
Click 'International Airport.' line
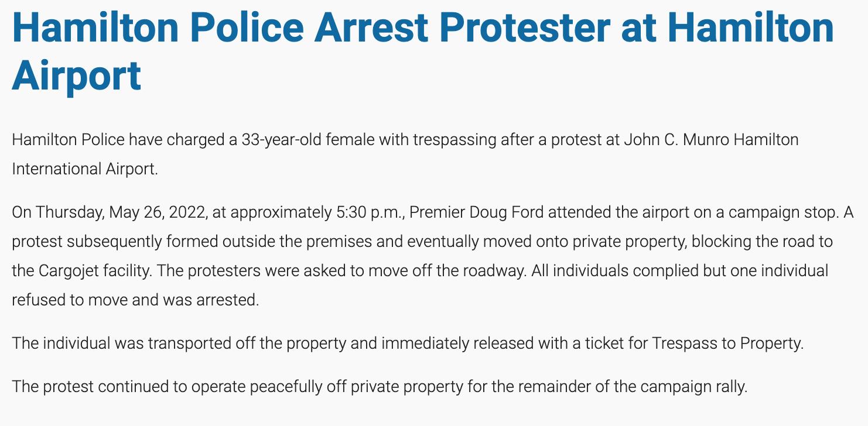[86, 169]
